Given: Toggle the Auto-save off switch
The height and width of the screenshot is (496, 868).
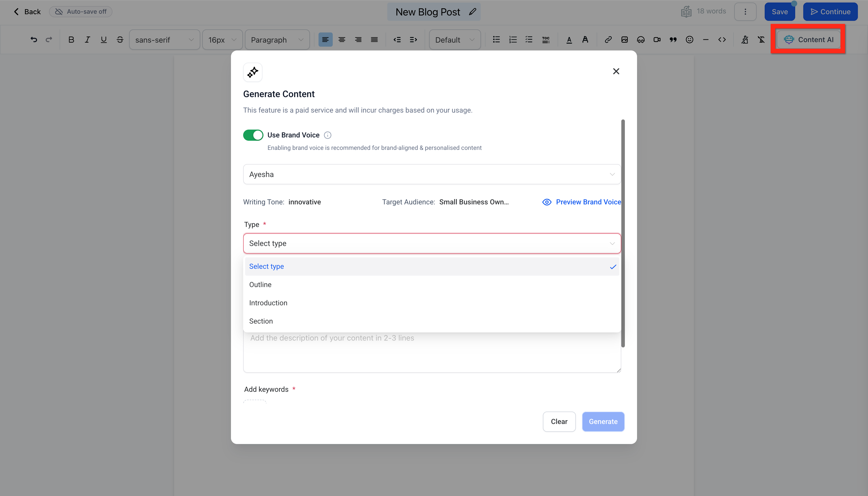Looking at the screenshot, I should coord(81,12).
